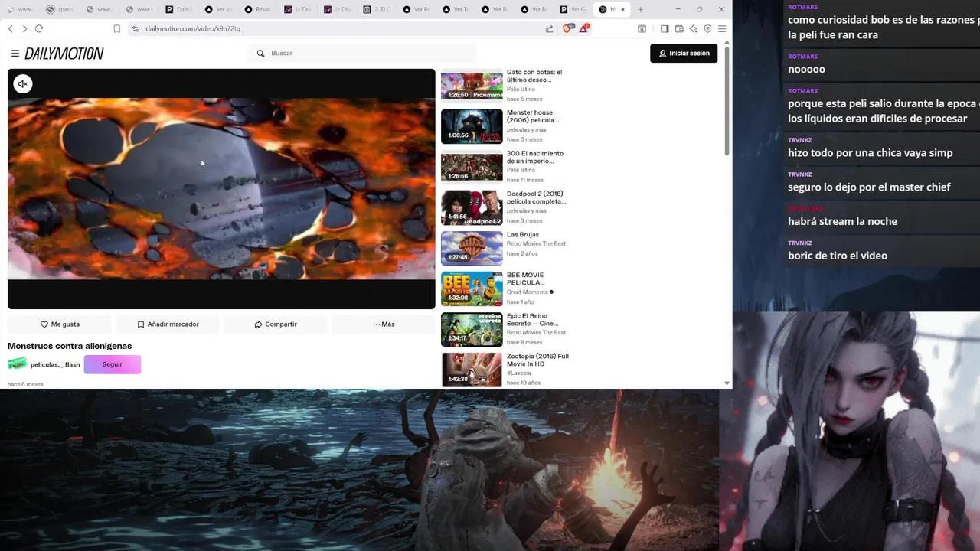Go forward with the browser forward arrow
The height and width of the screenshot is (551, 980).
click(24, 28)
